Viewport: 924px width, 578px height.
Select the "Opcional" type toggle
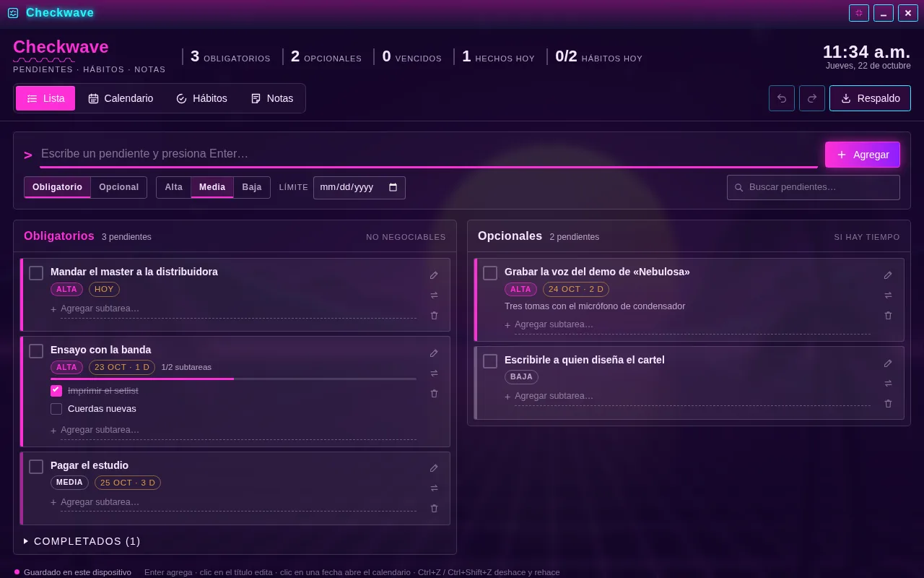click(x=119, y=187)
